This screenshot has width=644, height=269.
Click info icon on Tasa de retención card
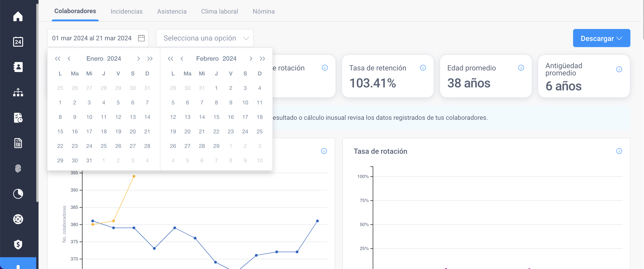click(x=423, y=68)
